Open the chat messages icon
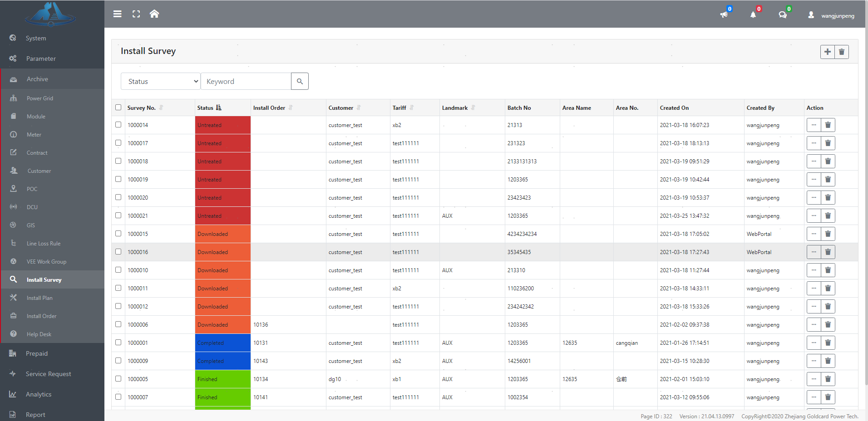 coord(783,15)
